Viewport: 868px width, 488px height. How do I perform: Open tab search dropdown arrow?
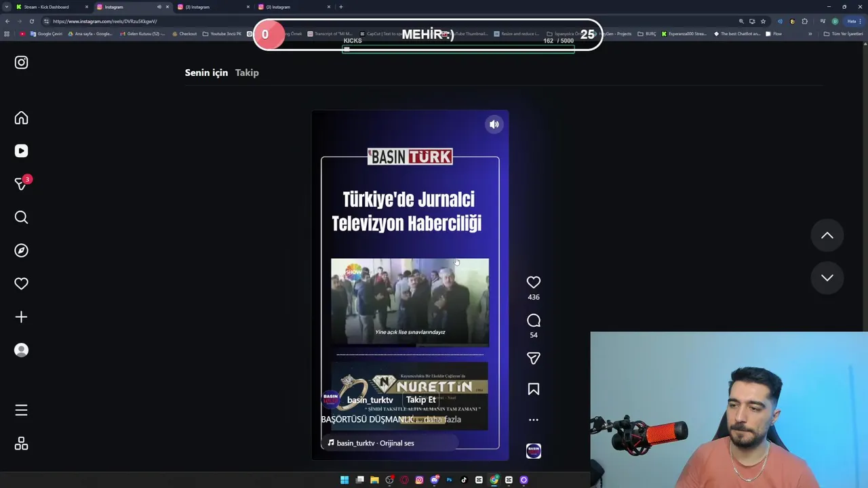[6, 7]
